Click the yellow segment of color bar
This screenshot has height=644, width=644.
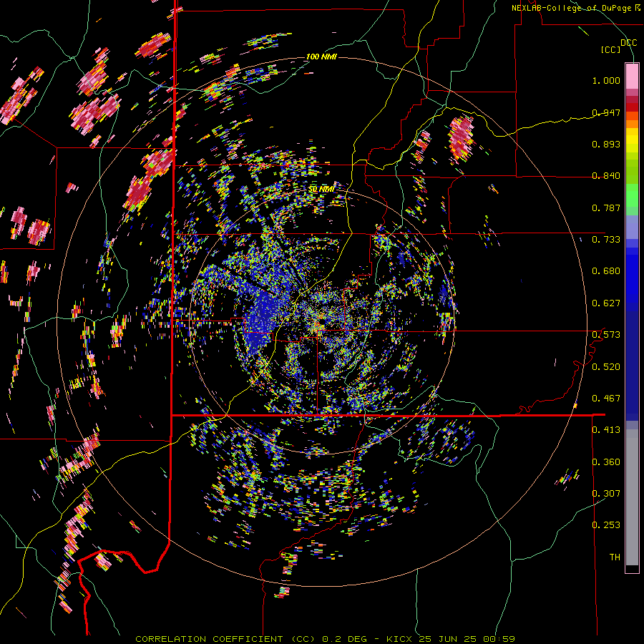pyautogui.click(x=632, y=141)
